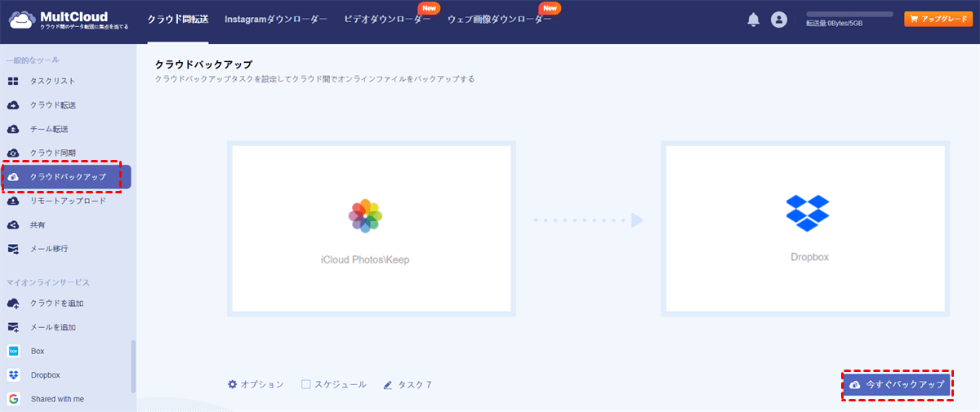
Task: Click the 転送量:0Bytes/5GB text
Action: 834,24
